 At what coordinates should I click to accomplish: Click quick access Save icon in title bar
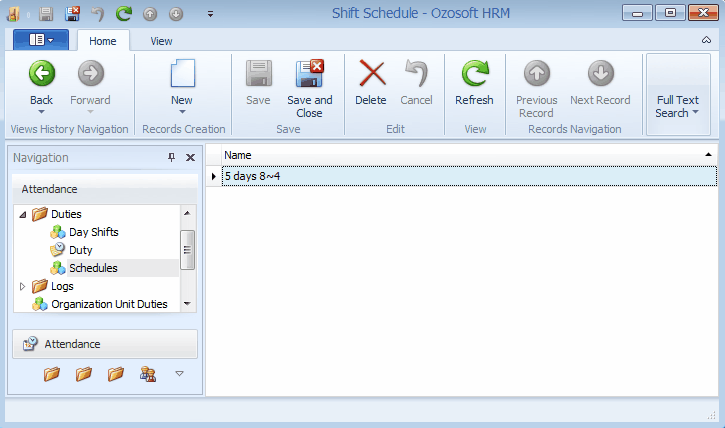(46, 14)
